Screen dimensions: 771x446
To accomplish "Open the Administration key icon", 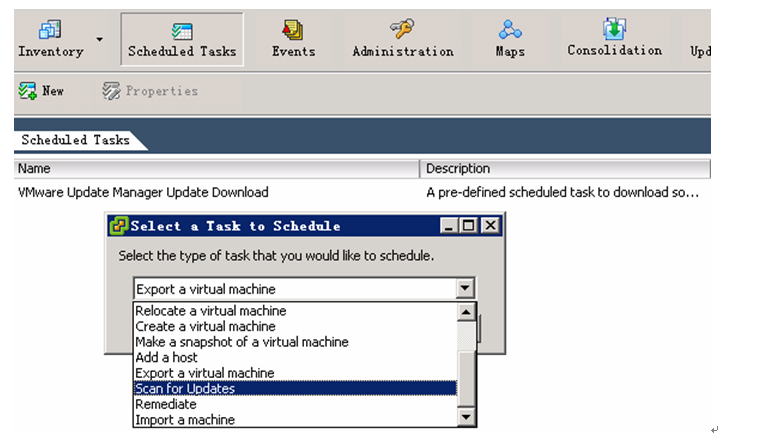I will click(x=402, y=29).
